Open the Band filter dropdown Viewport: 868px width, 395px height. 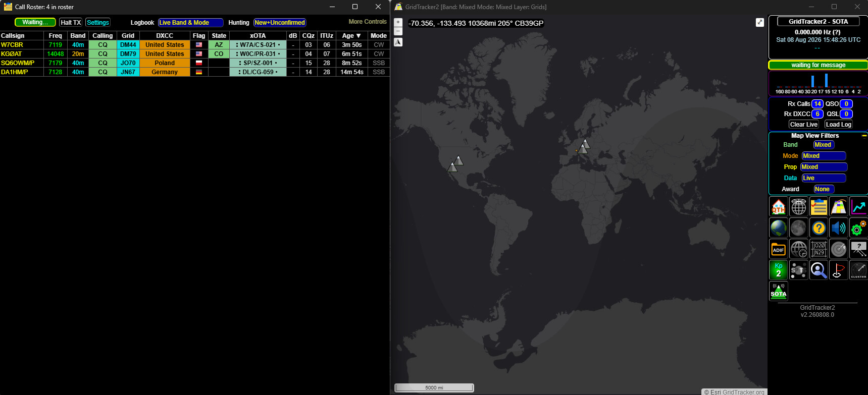[x=824, y=145]
